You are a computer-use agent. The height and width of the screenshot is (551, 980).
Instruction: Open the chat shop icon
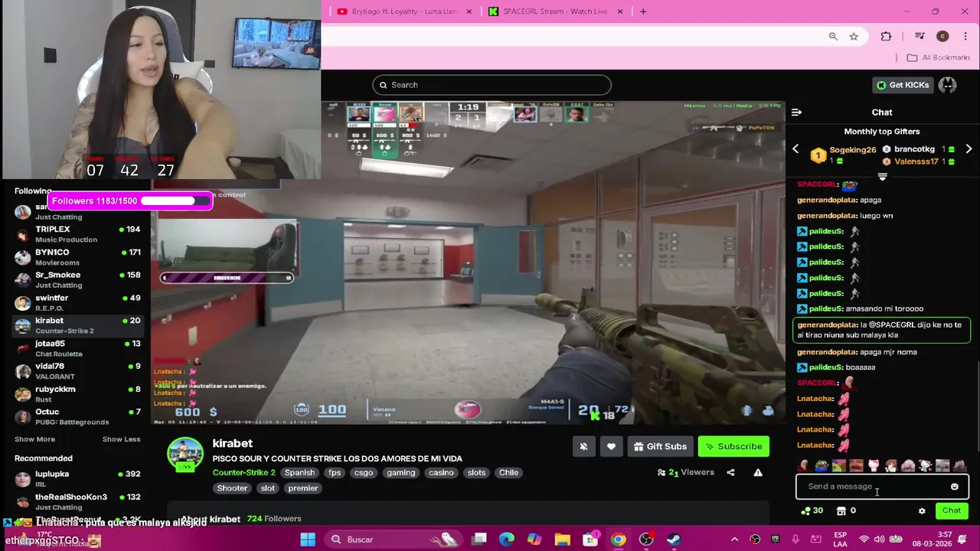[x=841, y=510]
